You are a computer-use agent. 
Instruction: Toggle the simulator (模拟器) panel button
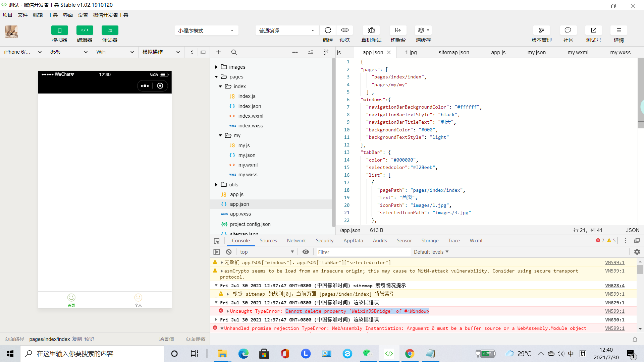[59, 30]
